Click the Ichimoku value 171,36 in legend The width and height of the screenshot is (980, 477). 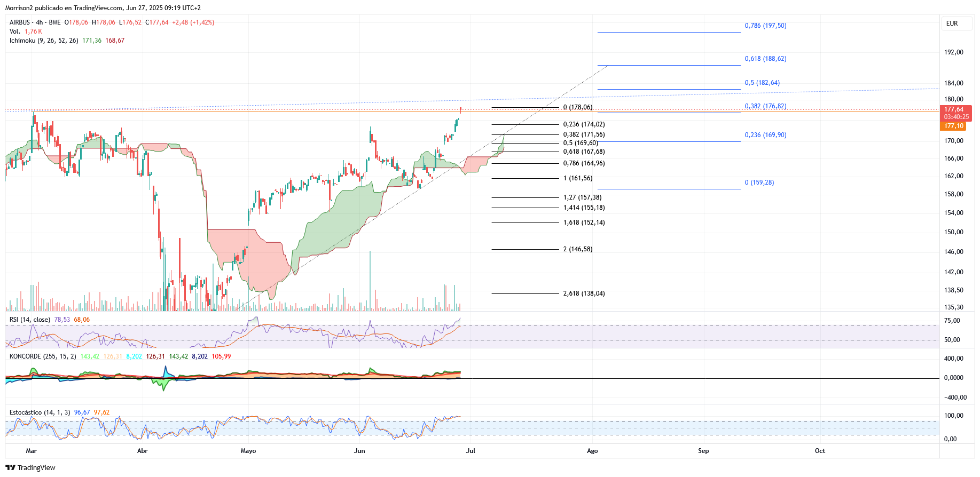click(x=92, y=41)
